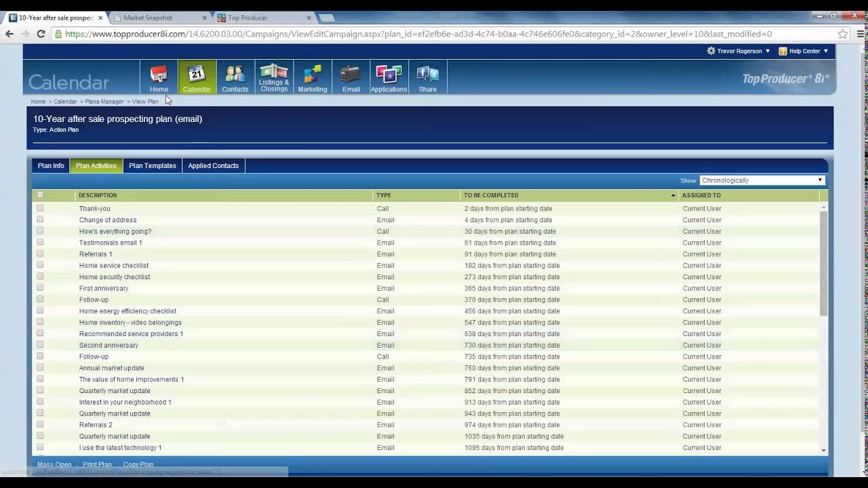This screenshot has width=868, height=488.
Task: Click '1095 days from plan starting date'
Action: point(514,448)
